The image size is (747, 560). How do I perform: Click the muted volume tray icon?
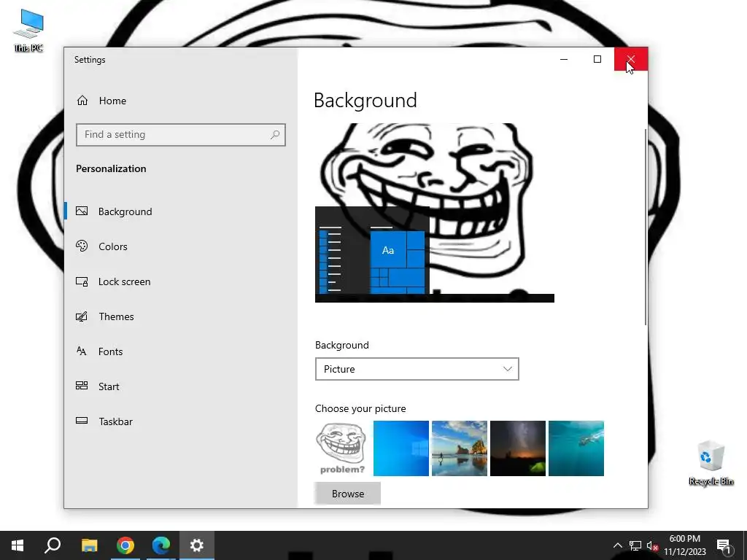tap(652, 545)
